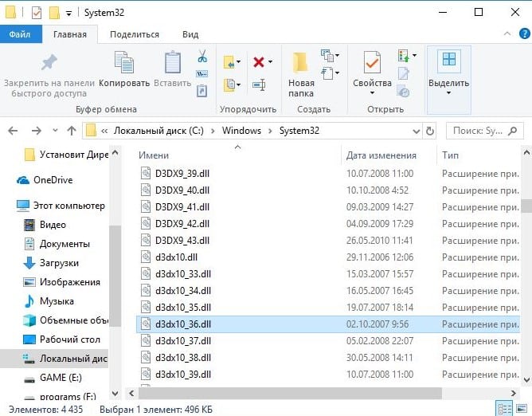Switch to Large icons view in status bar
The height and width of the screenshot is (416, 532).
[x=522, y=409]
